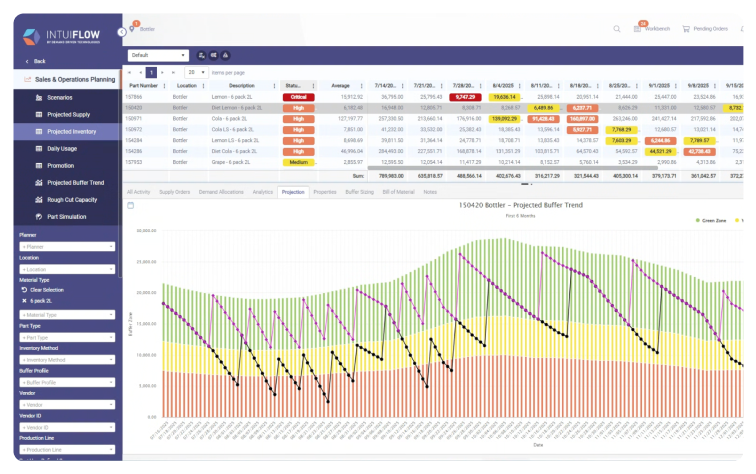Open the Buffer Profile dropdown

67,382
